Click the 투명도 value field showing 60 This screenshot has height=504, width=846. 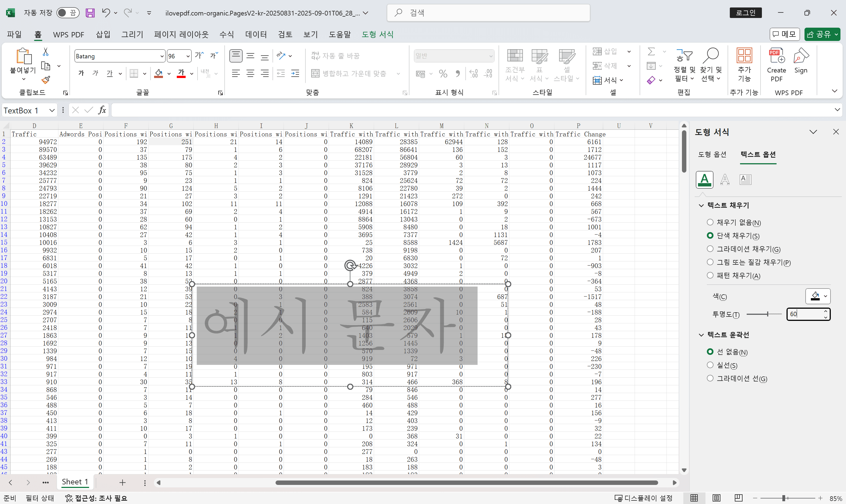click(808, 314)
